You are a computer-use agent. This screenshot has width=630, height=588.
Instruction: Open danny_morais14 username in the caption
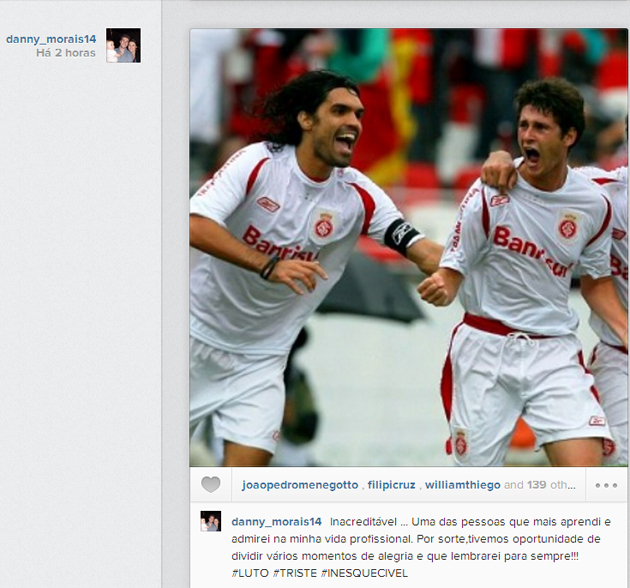click(x=276, y=522)
